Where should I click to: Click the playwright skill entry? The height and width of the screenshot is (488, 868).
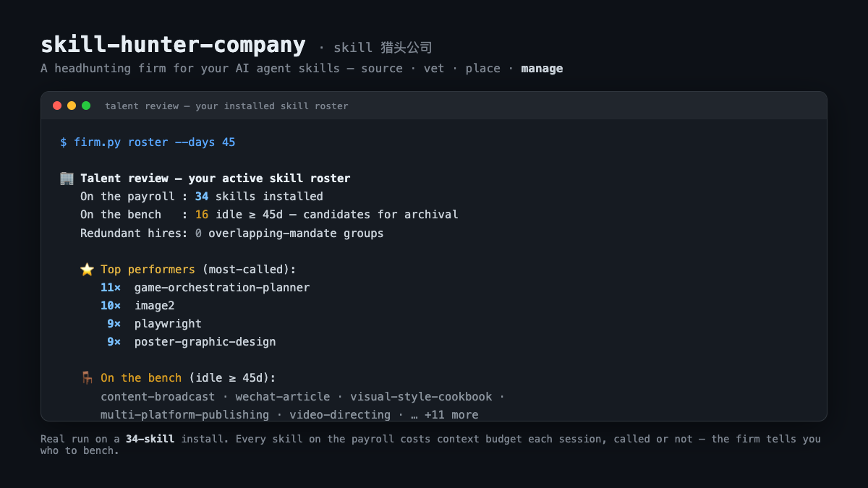coord(168,324)
